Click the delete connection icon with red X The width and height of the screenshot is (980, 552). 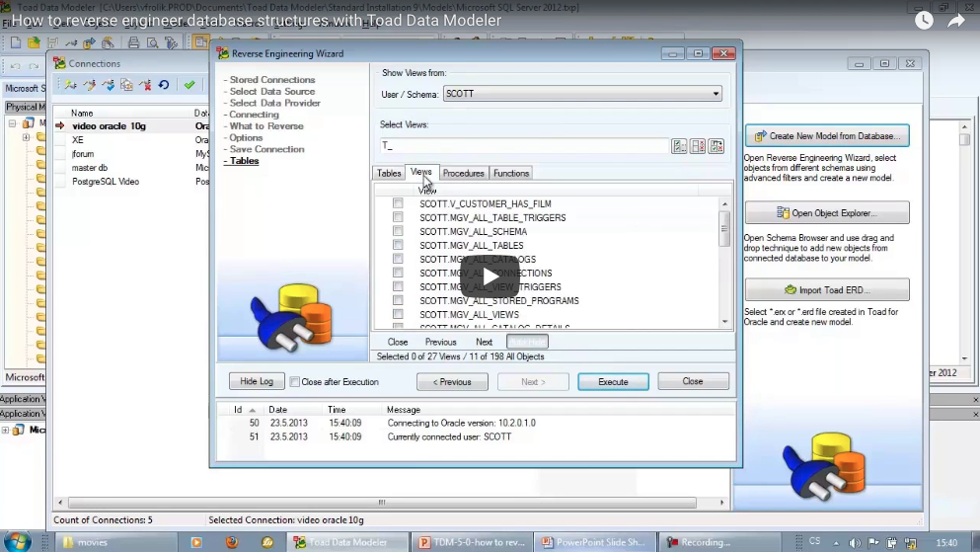145,86
